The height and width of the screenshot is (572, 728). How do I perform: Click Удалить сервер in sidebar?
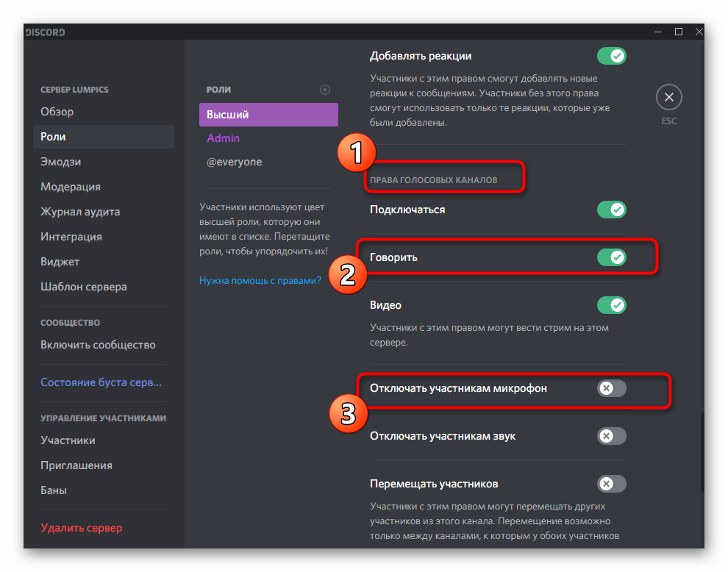[x=104, y=528]
